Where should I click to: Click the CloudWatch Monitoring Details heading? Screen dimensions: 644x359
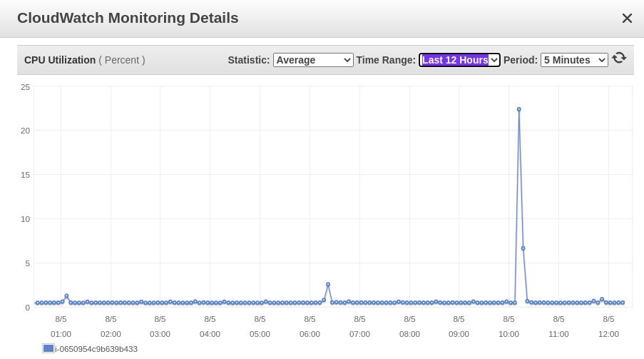click(x=128, y=18)
